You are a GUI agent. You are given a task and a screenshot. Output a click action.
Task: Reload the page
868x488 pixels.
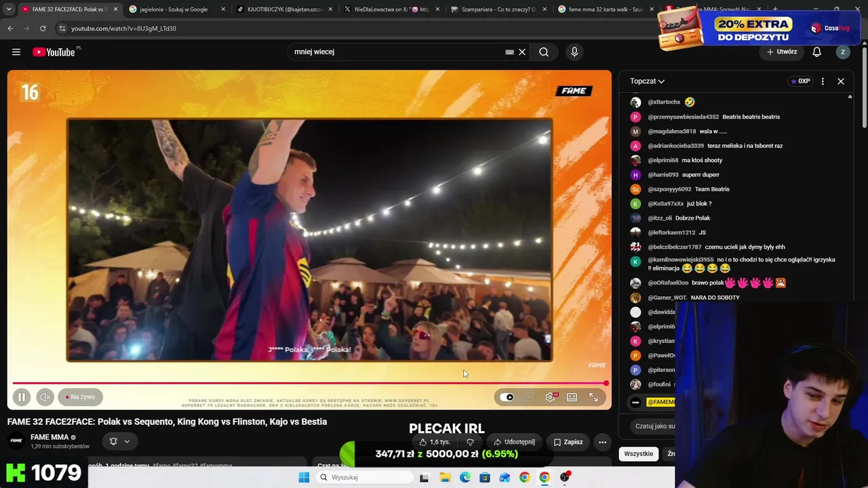click(x=43, y=28)
